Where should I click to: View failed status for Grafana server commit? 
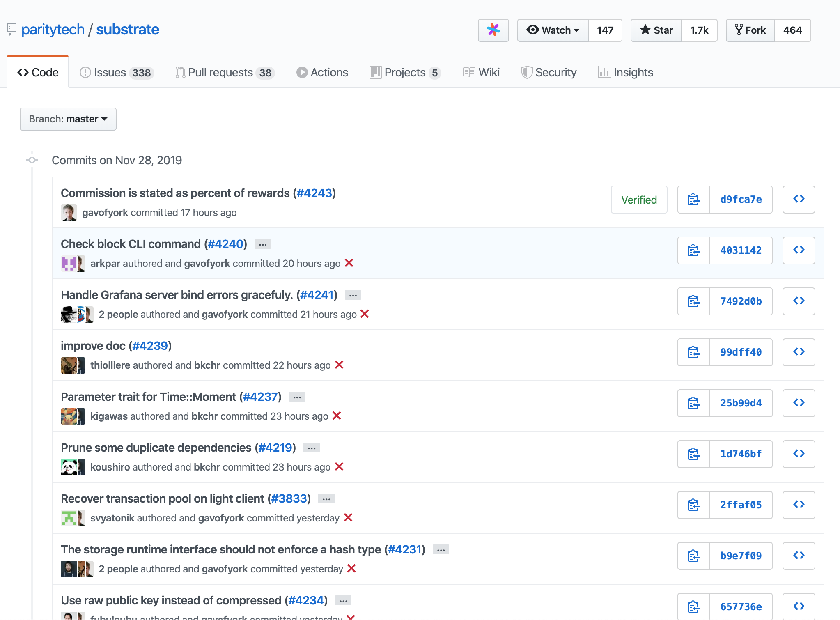[365, 314]
